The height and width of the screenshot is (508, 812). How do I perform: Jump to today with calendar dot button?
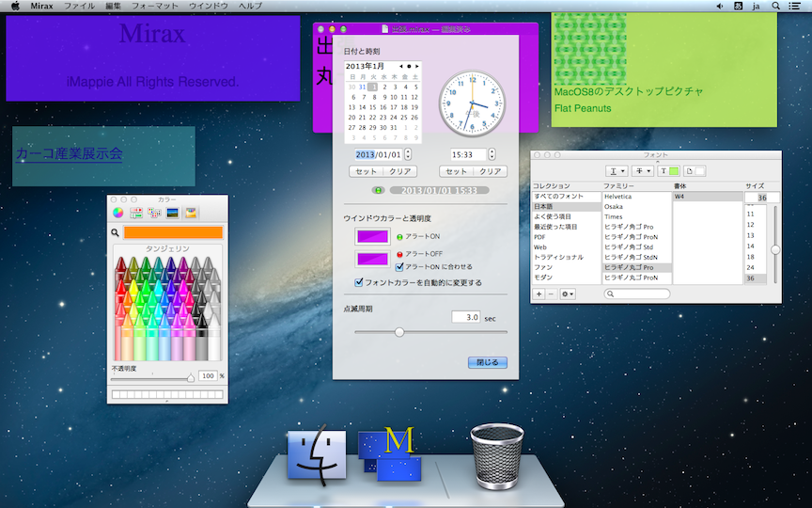[x=409, y=67]
